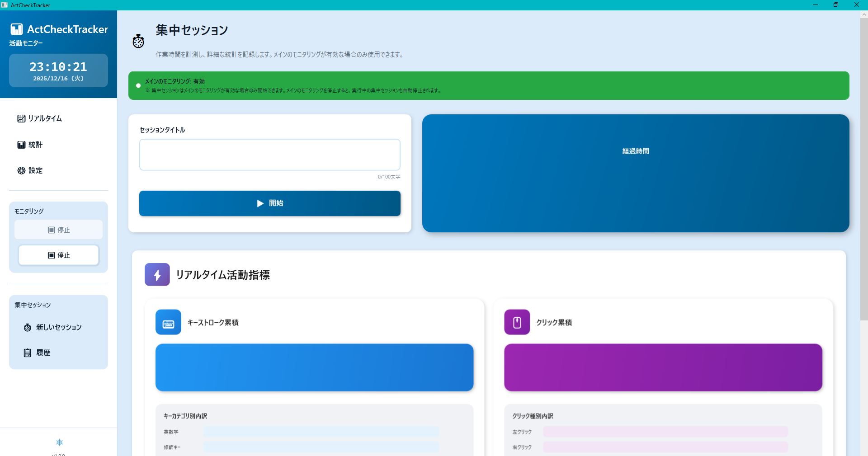Click the snowflake icon at sidebar bottom
The image size is (868, 456).
(x=58, y=442)
